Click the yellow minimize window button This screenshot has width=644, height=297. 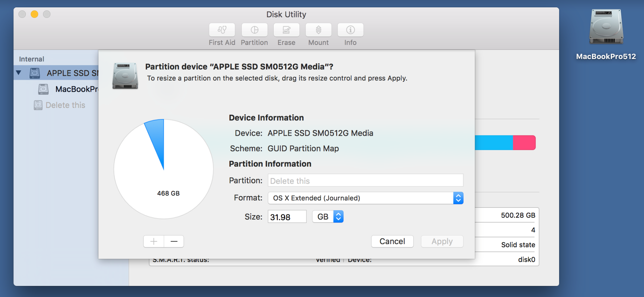pos(34,14)
